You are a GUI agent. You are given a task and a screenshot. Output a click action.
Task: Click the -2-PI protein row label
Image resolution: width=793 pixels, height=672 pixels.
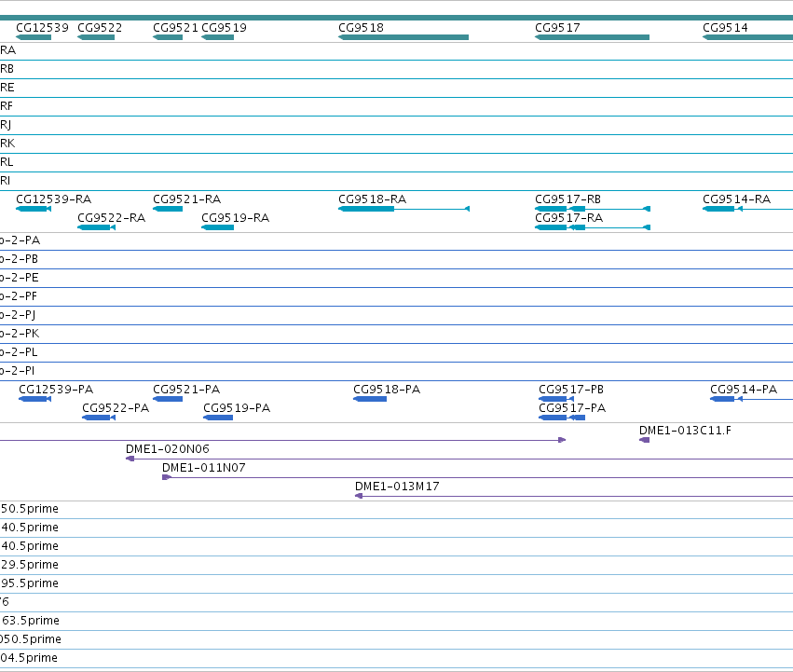tap(17, 372)
